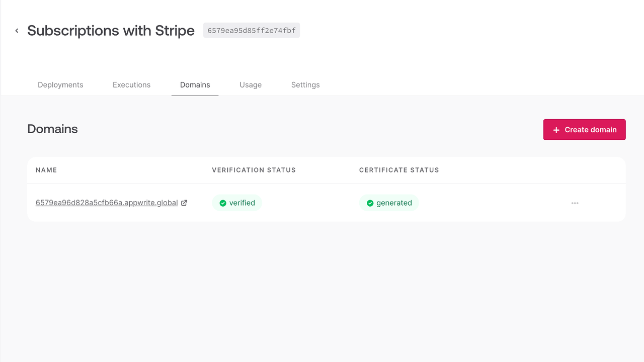Viewport: 644px width, 362px height.
Task: Click the NAME column header
Action: click(x=46, y=170)
